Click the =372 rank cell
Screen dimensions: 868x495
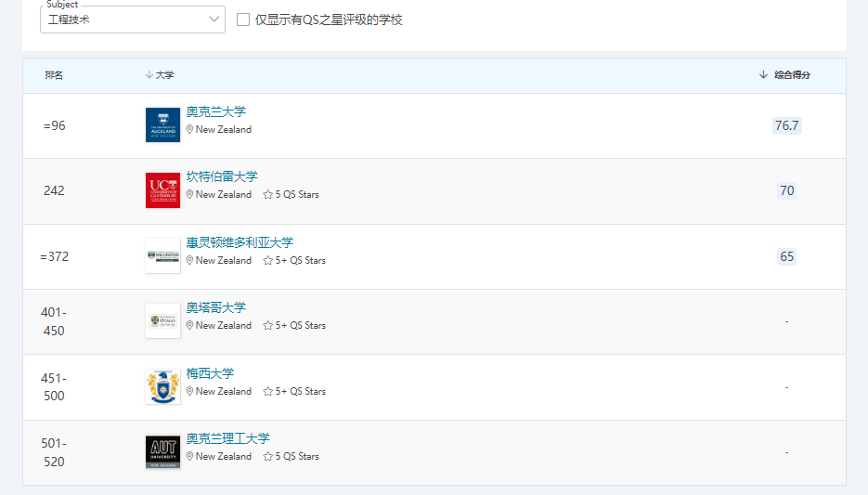pos(54,257)
